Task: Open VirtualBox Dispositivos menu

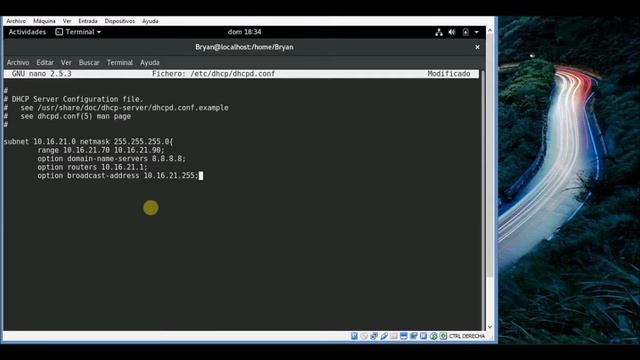Action: pyautogui.click(x=120, y=21)
